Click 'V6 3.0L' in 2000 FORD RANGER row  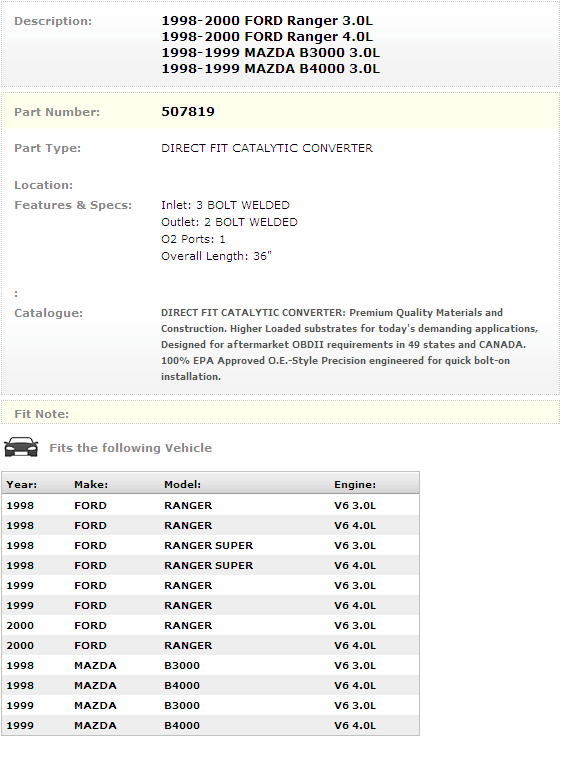coord(355,625)
